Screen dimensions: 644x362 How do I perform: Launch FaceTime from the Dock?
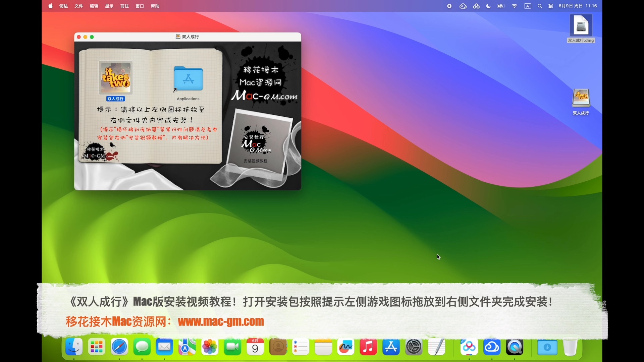232,347
